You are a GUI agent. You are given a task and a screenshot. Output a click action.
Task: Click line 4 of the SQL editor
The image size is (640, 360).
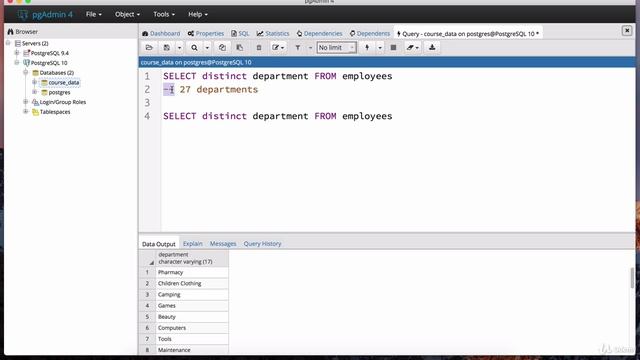click(x=278, y=116)
